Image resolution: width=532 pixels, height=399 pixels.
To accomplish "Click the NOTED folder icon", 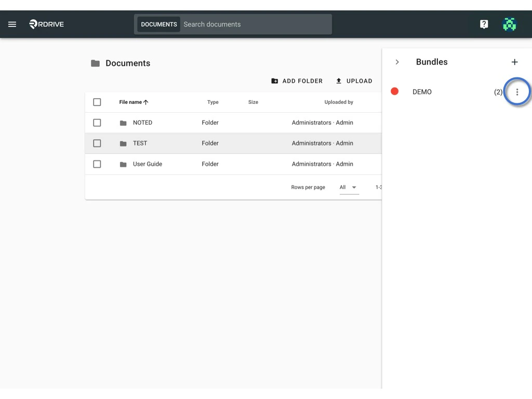I will (123, 123).
